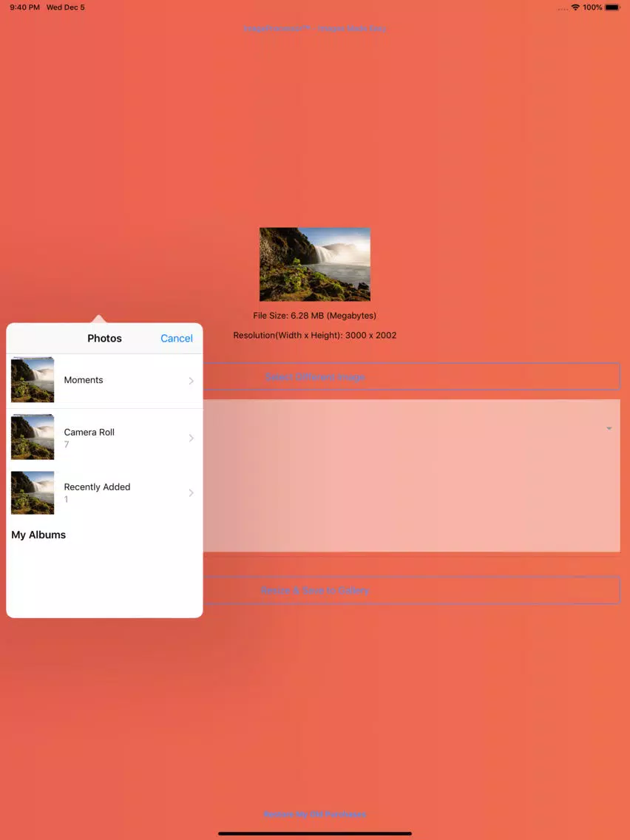Click the File Size 6.28 MB text

tap(315, 316)
